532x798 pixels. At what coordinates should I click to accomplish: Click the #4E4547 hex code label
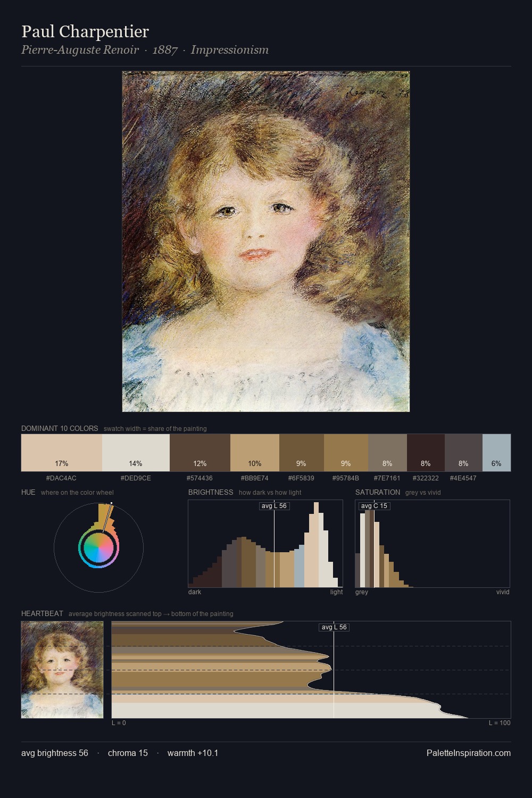(x=463, y=478)
